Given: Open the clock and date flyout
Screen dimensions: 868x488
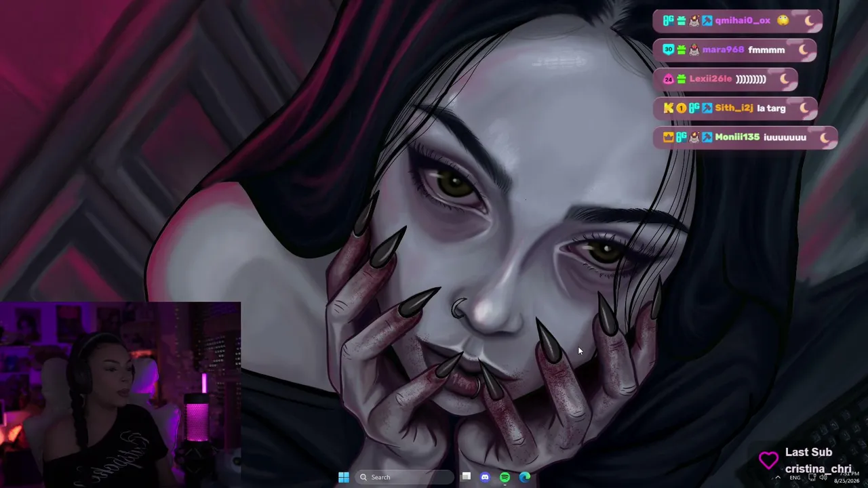Looking at the screenshot, I should [846, 477].
